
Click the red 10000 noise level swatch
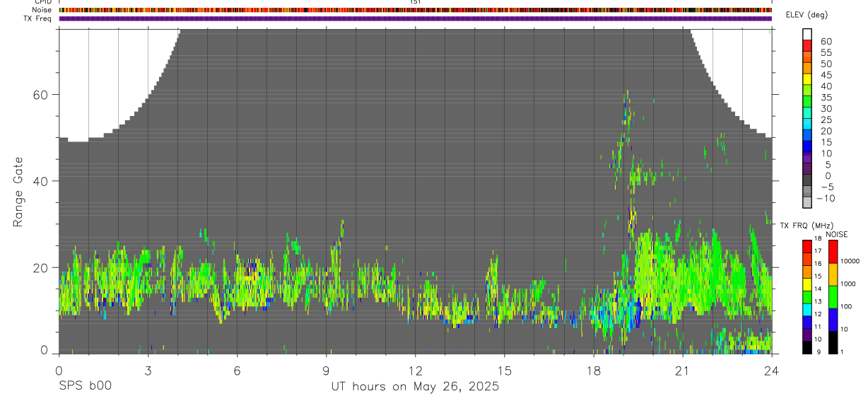point(832,252)
